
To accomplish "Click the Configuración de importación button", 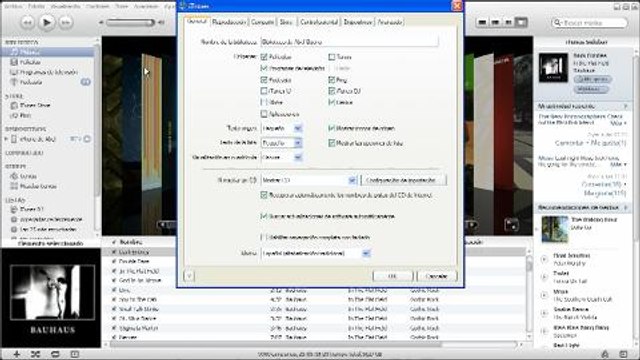I will [403, 180].
